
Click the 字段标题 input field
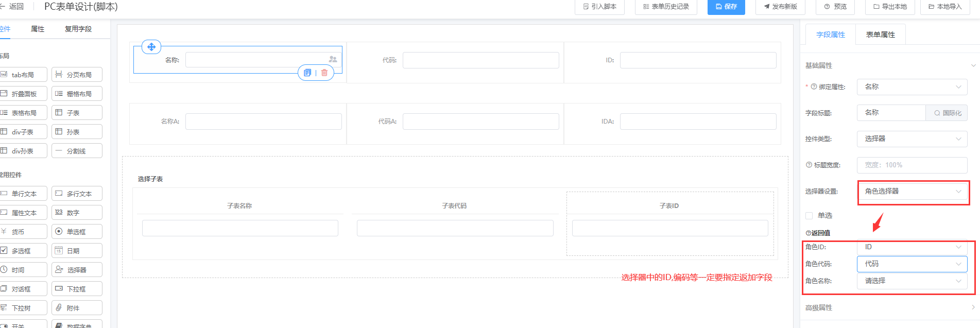(x=891, y=113)
